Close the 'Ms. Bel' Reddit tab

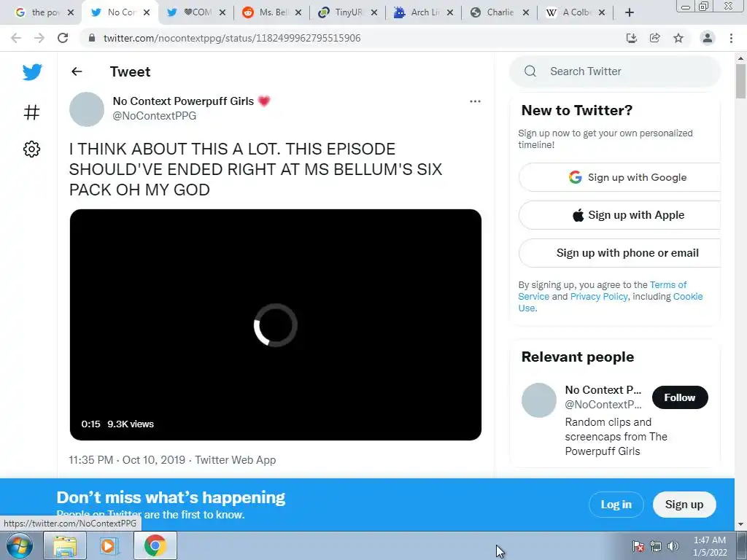(298, 12)
